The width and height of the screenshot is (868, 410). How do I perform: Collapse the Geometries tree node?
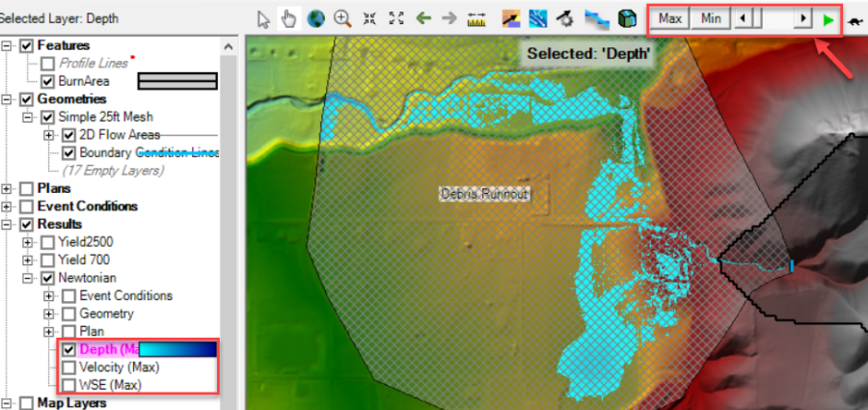pos(9,99)
